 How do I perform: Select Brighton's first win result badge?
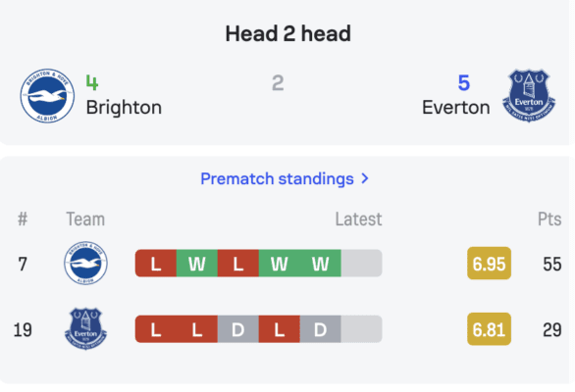[197, 263]
